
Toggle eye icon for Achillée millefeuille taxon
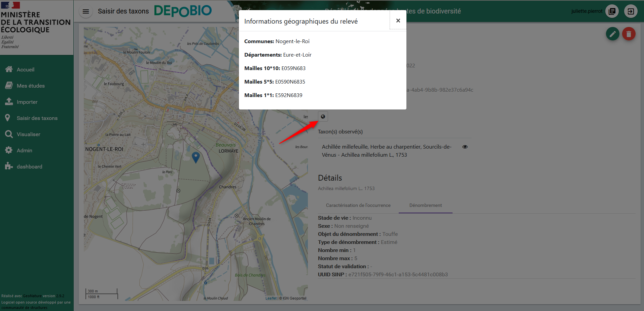pos(465,147)
